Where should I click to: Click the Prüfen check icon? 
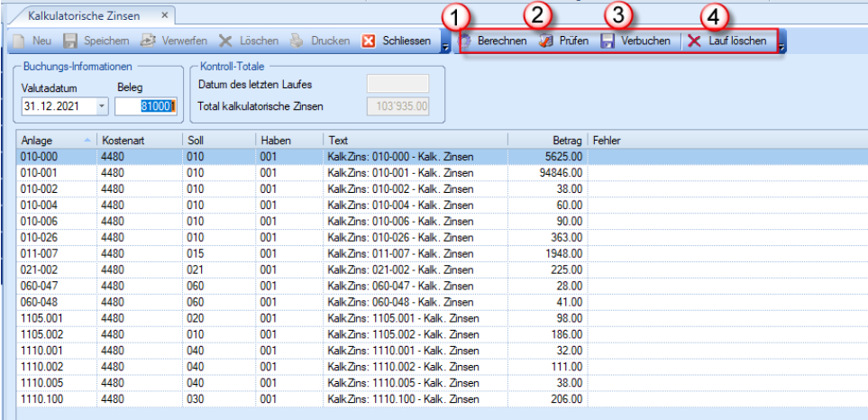545,41
